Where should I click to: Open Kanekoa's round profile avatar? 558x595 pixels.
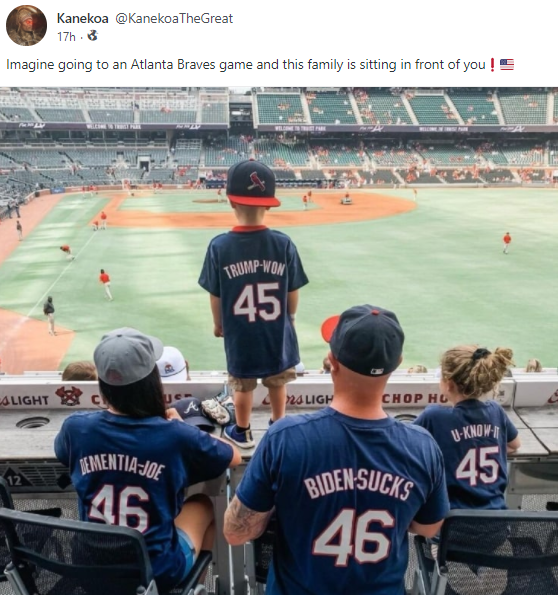click(26, 25)
